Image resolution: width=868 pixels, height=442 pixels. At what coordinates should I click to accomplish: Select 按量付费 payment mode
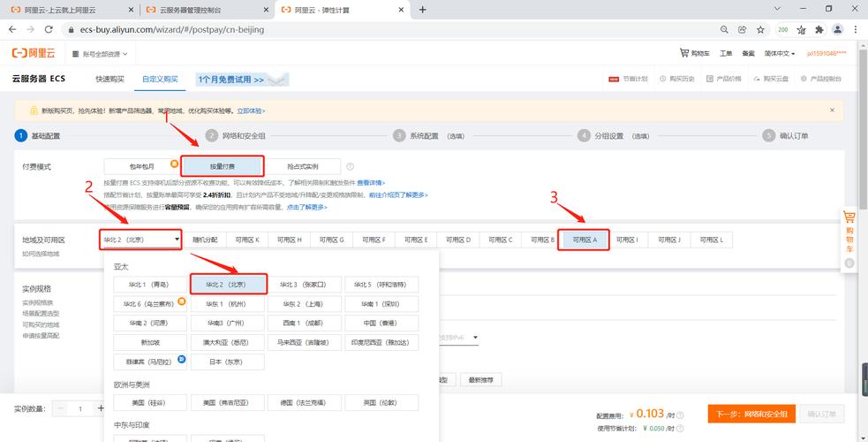click(x=222, y=166)
